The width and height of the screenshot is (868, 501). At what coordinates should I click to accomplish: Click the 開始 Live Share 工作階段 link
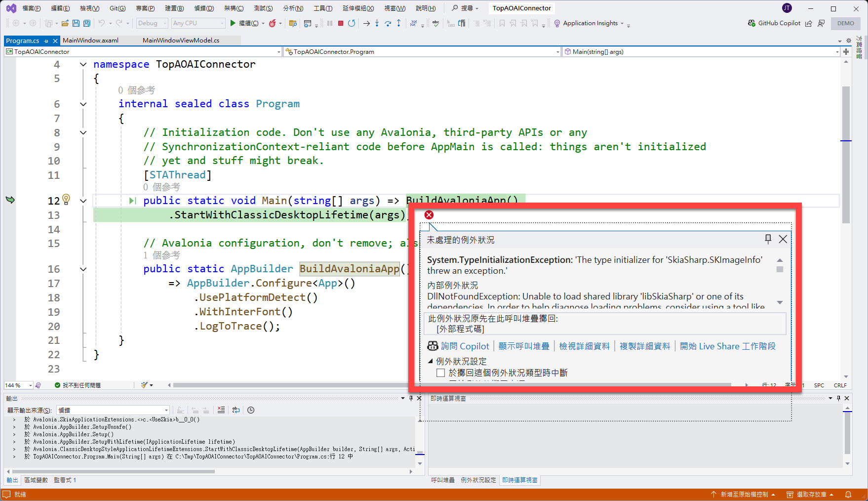(727, 346)
